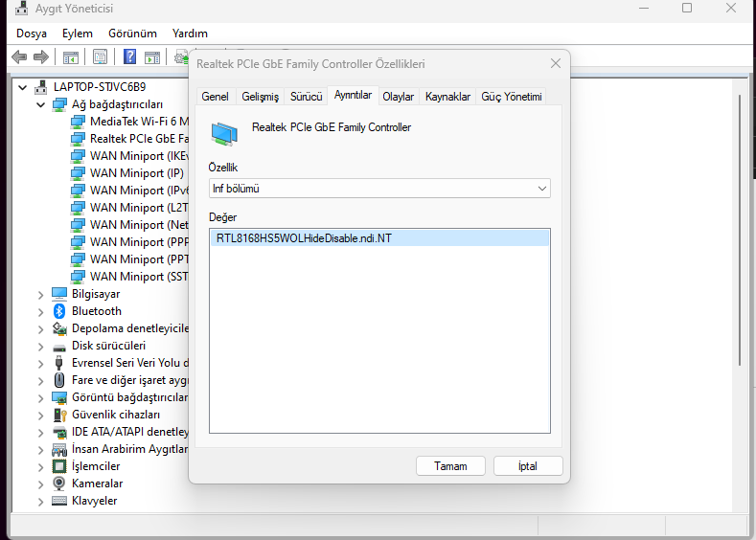Open the Yardım menu

click(x=190, y=34)
